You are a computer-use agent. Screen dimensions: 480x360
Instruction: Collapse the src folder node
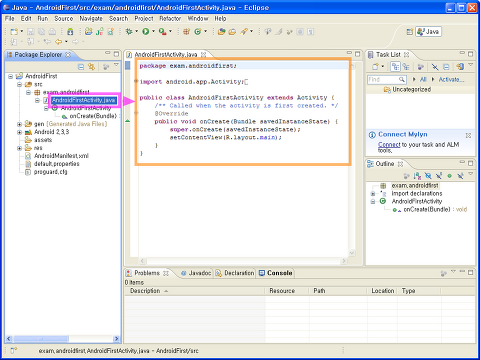(20, 84)
